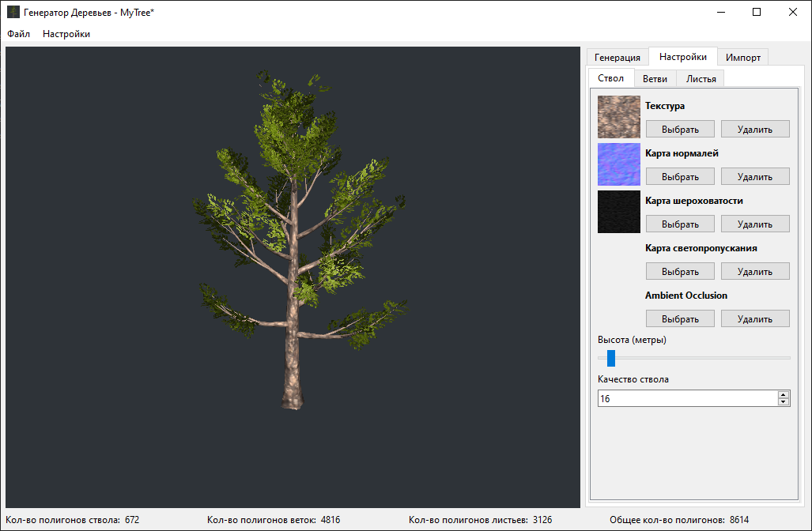Click the 'Высота (метры)' label

[x=632, y=340]
